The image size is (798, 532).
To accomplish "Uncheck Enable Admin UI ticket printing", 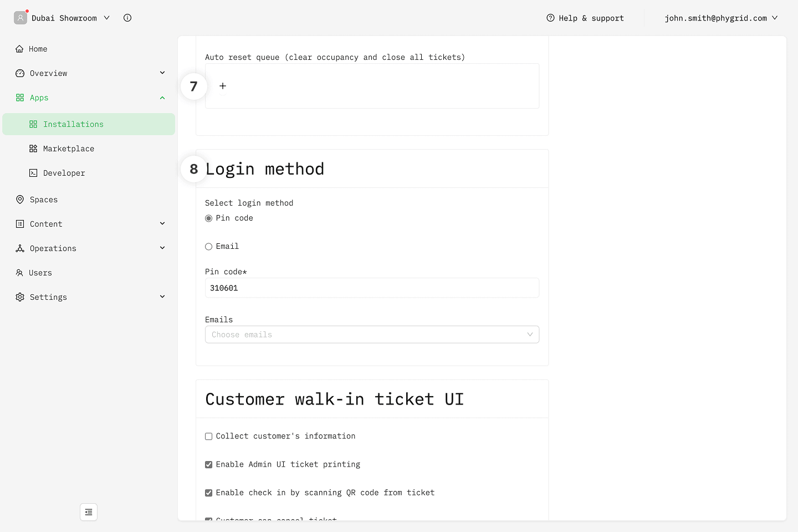I will coord(209,465).
